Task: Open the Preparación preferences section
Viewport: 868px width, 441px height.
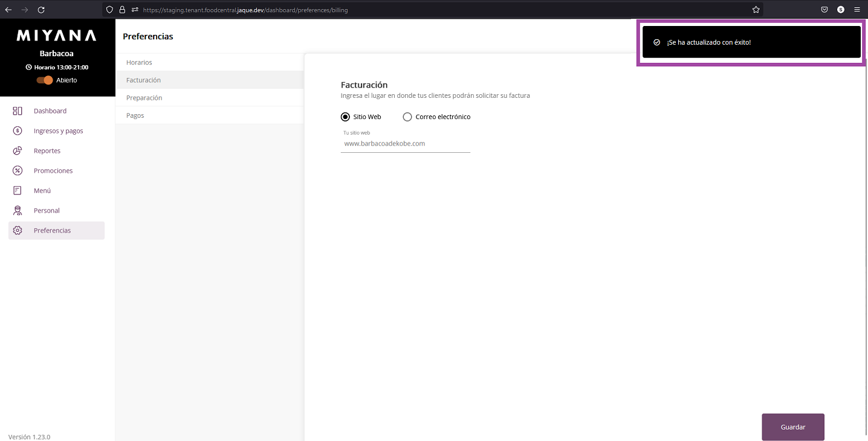Action: pyautogui.click(x=209, y=98)
